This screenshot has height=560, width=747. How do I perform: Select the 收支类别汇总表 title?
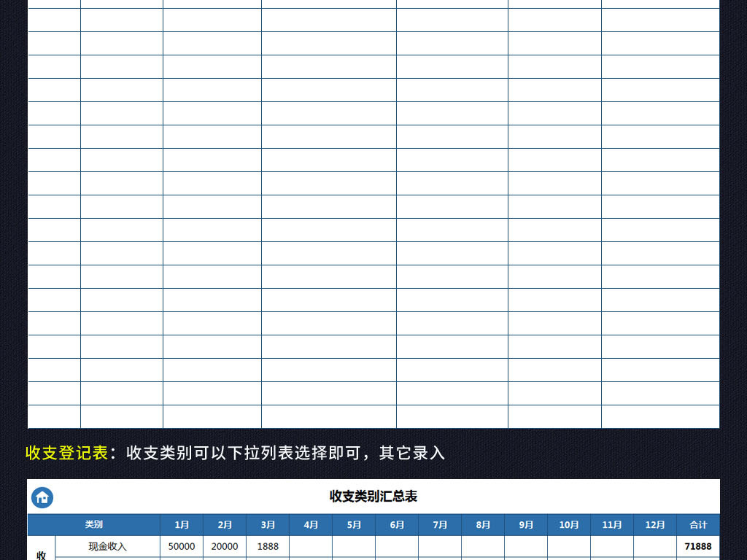click(373, 496)
